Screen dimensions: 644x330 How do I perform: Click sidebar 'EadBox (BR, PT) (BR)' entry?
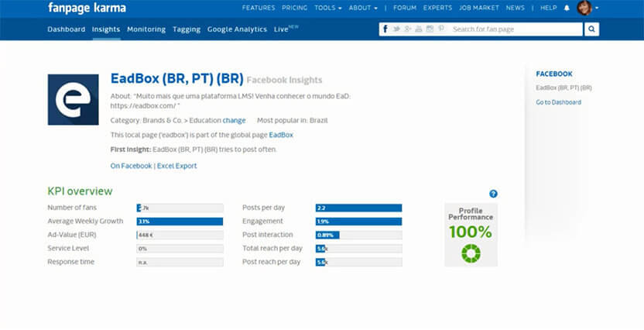[563, 88]
